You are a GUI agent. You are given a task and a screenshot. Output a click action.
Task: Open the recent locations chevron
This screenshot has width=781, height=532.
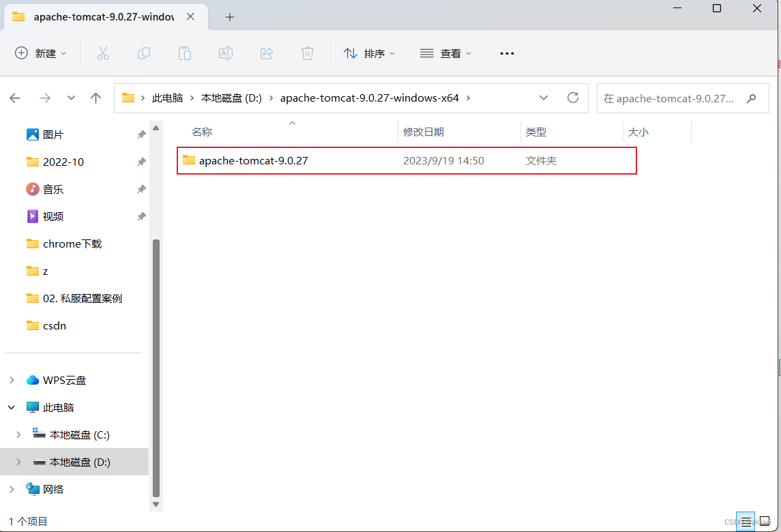(71, 98)
